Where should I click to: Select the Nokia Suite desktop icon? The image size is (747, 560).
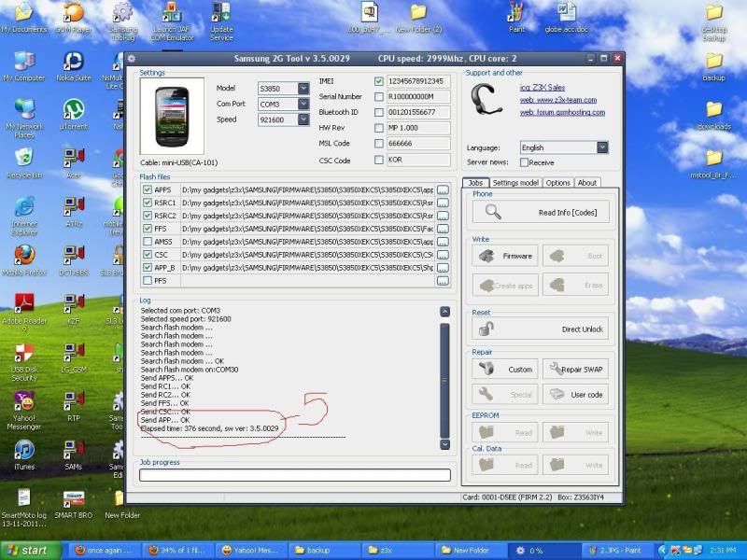(74, 66)
